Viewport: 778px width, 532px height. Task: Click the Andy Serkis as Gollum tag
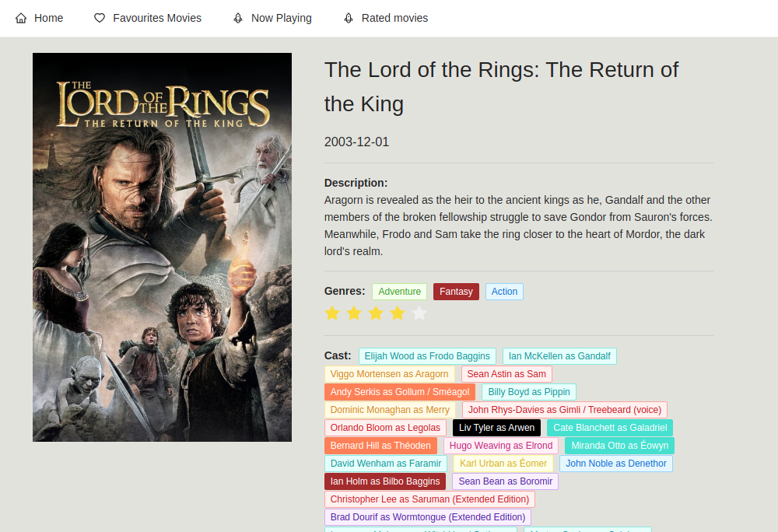pyautogui.click(x=400, y=392)
